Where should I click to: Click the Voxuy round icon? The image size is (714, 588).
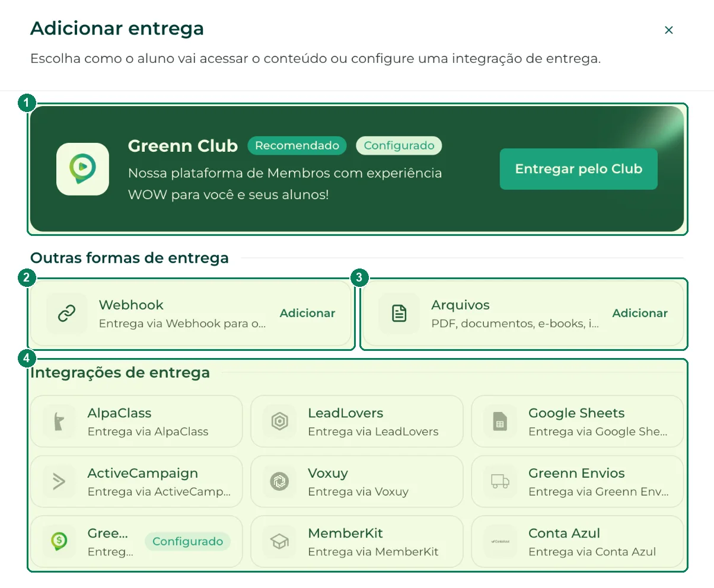(279, 481)
